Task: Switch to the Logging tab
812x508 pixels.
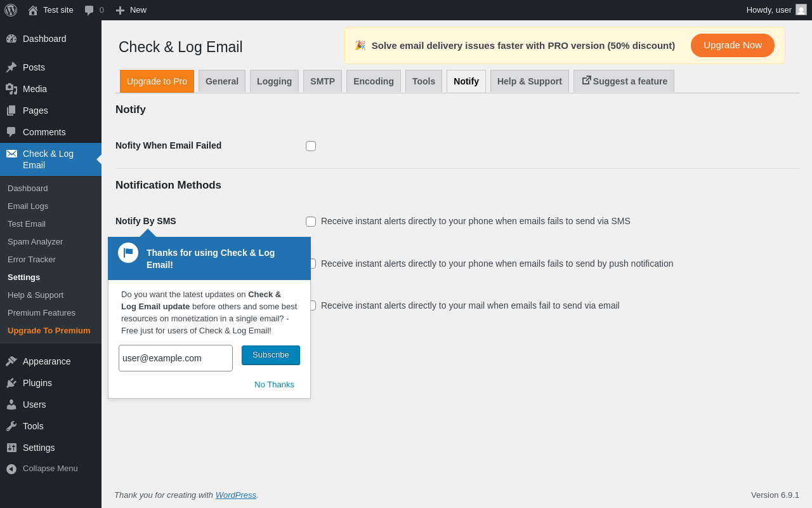Action: (274, 81)
